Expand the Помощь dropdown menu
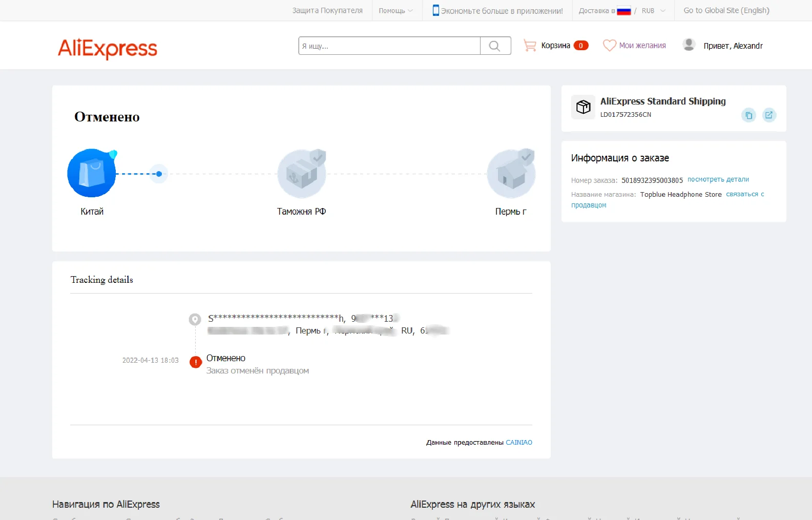 coord(395,11)
